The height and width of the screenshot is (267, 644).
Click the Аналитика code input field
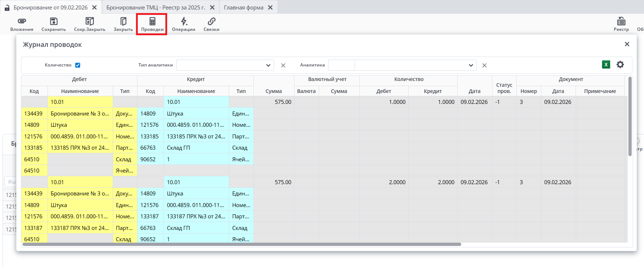(x=341, y=65)
